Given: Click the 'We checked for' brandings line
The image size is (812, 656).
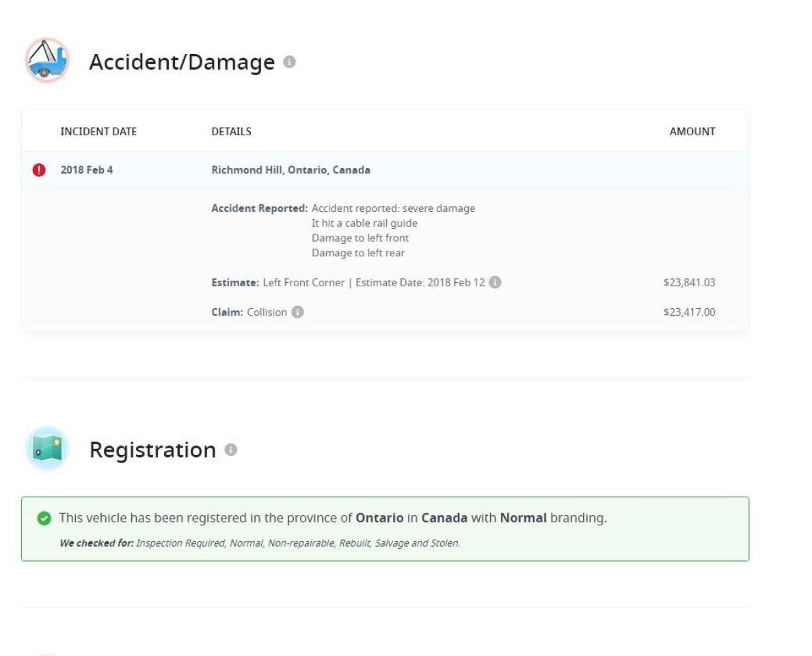Looking at the screenshot, I should (260, 543).
